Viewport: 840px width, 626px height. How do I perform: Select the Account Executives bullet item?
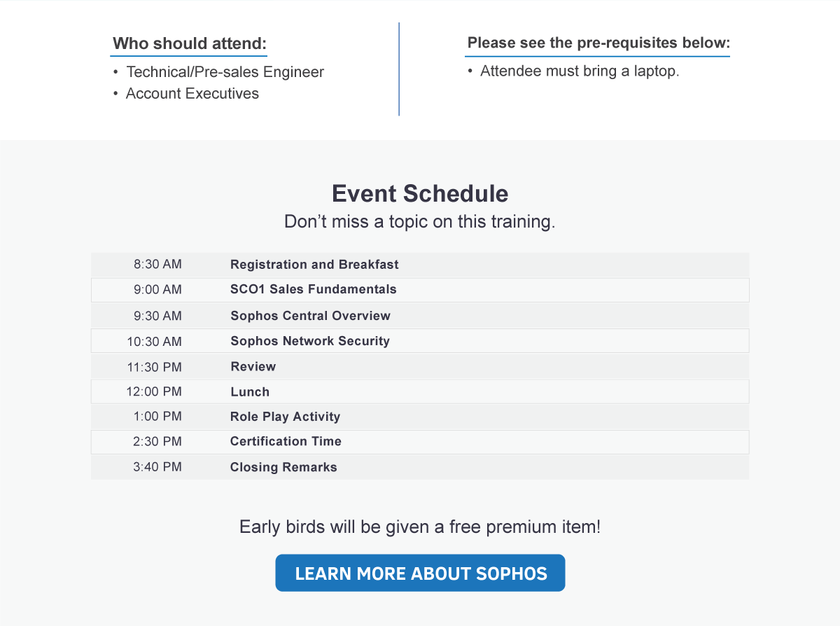pyautogui.click(x=192, y=94)
